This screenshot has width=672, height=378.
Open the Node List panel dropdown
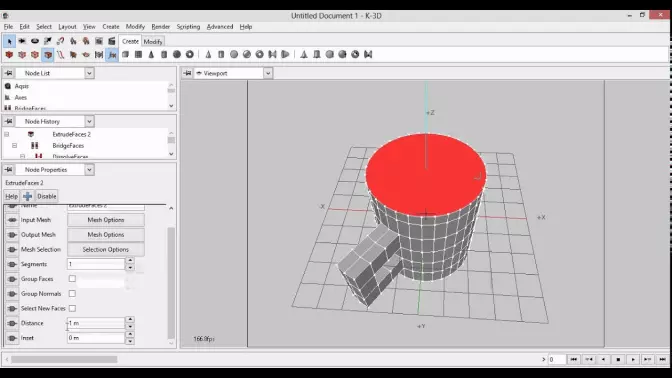pyautogui.click(x=89, y=73)
